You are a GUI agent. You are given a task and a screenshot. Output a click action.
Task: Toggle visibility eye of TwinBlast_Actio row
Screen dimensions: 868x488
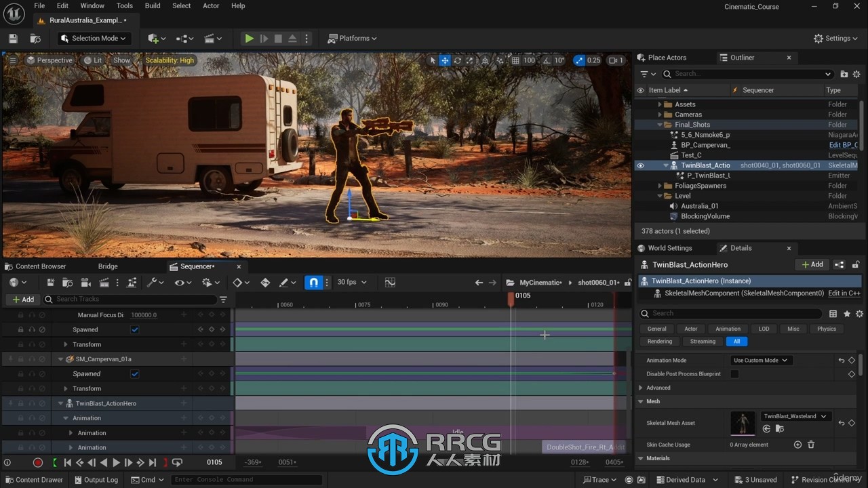click(x=640, y=165)
